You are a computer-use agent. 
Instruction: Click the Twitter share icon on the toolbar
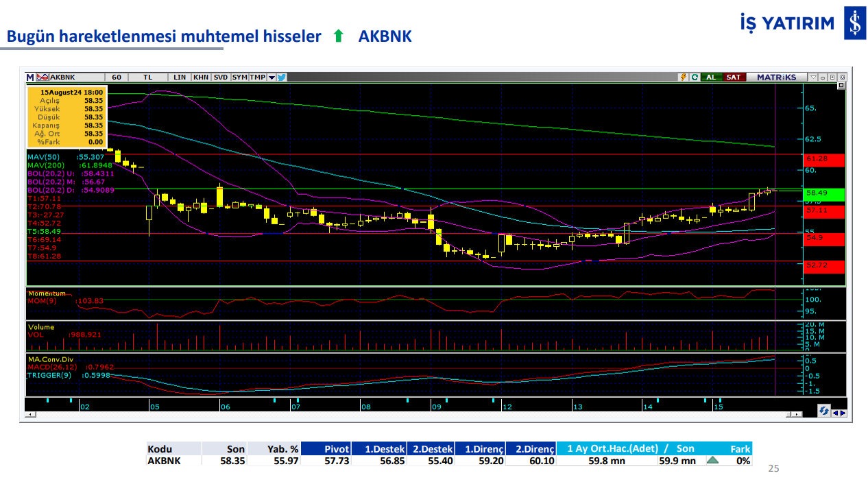tap(282, 77)
